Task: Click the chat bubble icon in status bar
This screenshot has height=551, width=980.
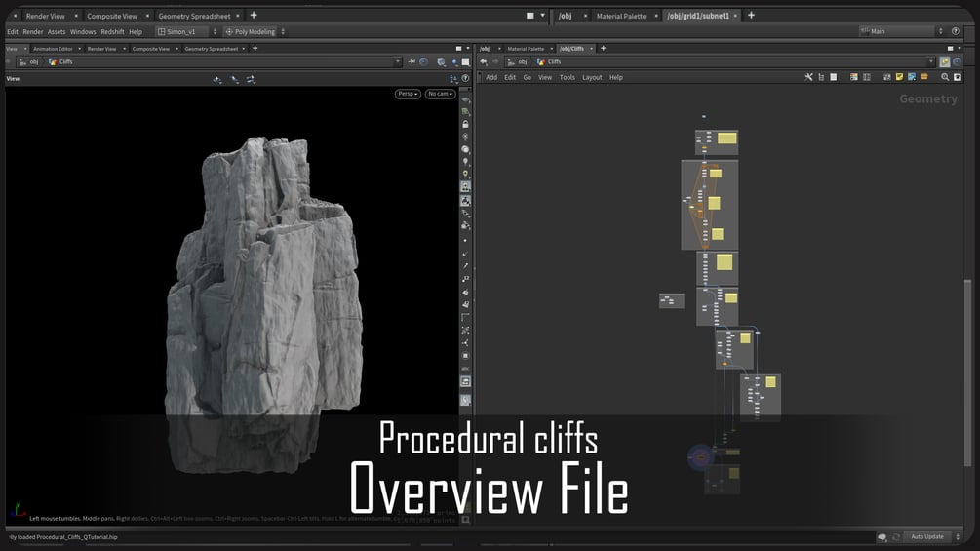Action: pos(882,537)
